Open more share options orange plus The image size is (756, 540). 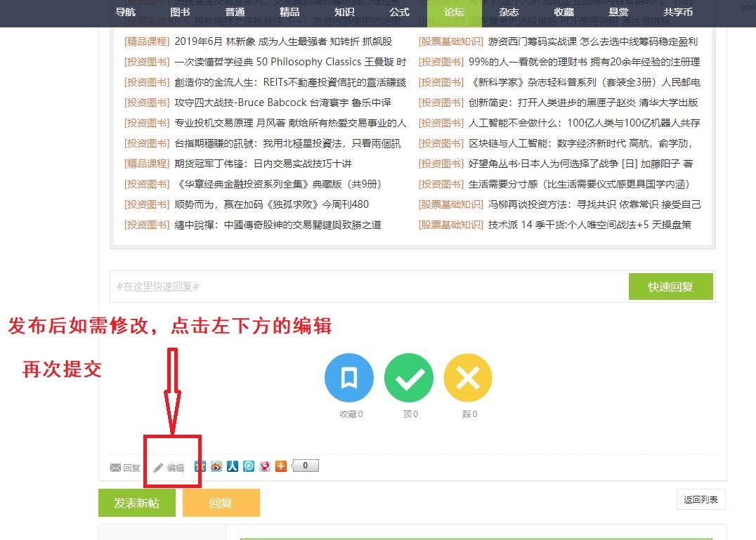281,466
